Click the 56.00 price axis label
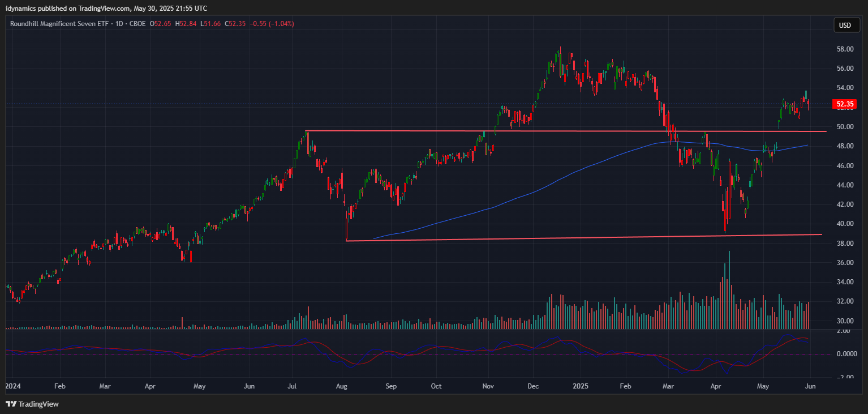 pyautogui.click(x=845, y=69)
